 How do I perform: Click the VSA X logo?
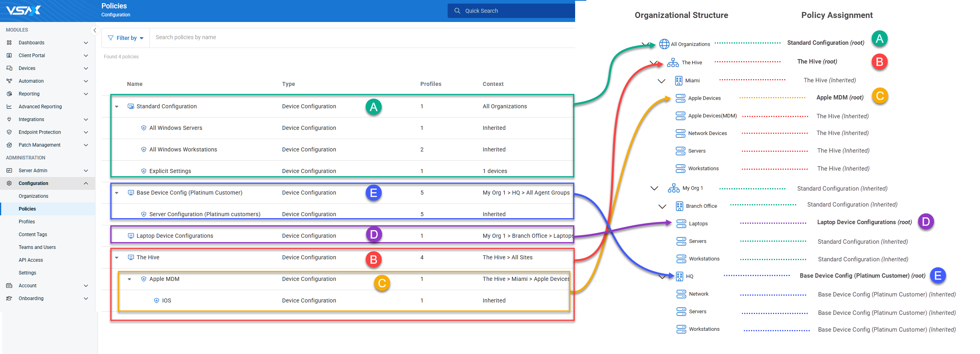point(23,10)
